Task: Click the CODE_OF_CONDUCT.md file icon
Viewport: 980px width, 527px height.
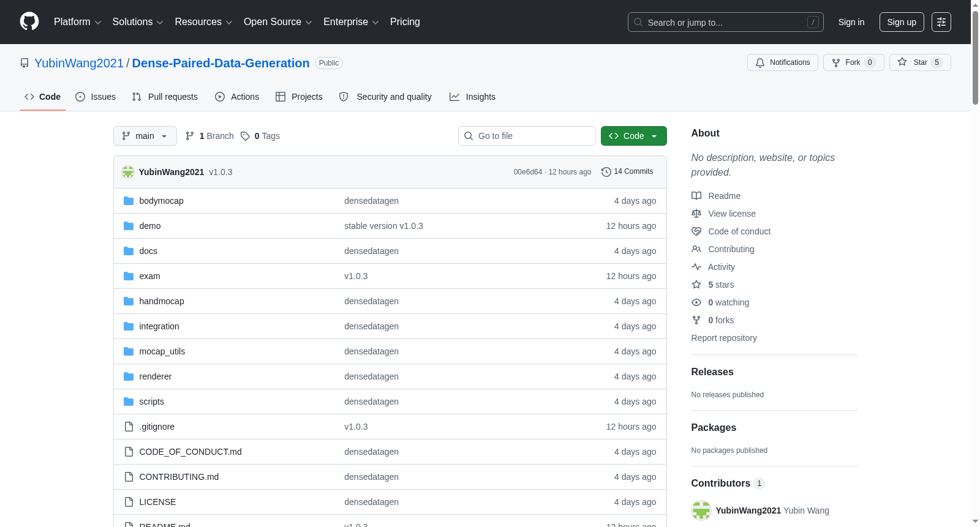Action: (129, 452)
